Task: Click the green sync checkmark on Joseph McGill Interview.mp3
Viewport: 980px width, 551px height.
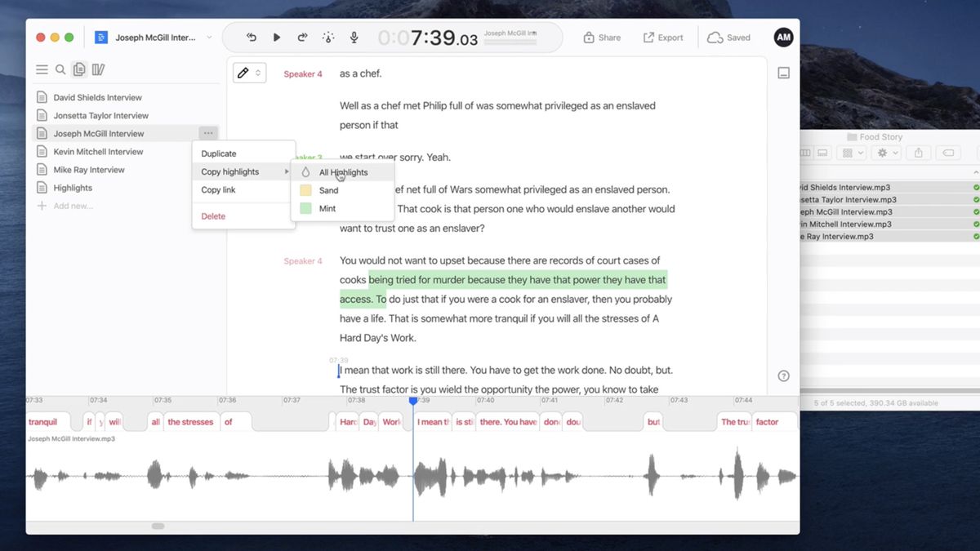Action: 975,211
